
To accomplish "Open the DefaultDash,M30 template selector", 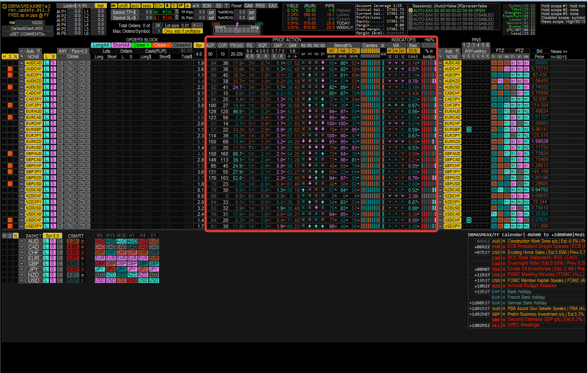I will 27,28.
